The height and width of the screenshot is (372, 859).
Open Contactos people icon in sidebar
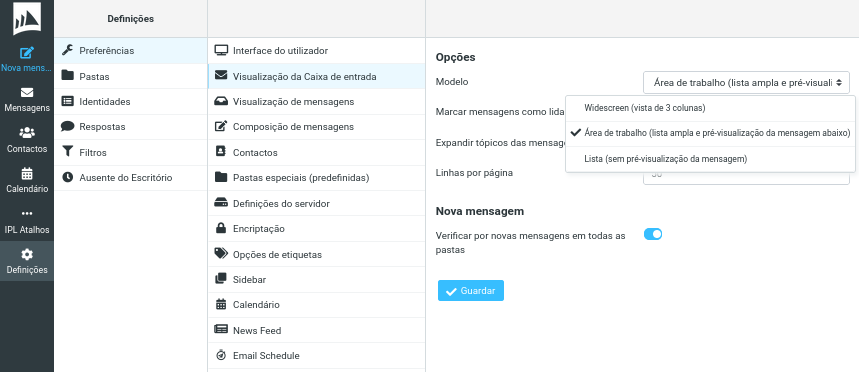point(26,133)
